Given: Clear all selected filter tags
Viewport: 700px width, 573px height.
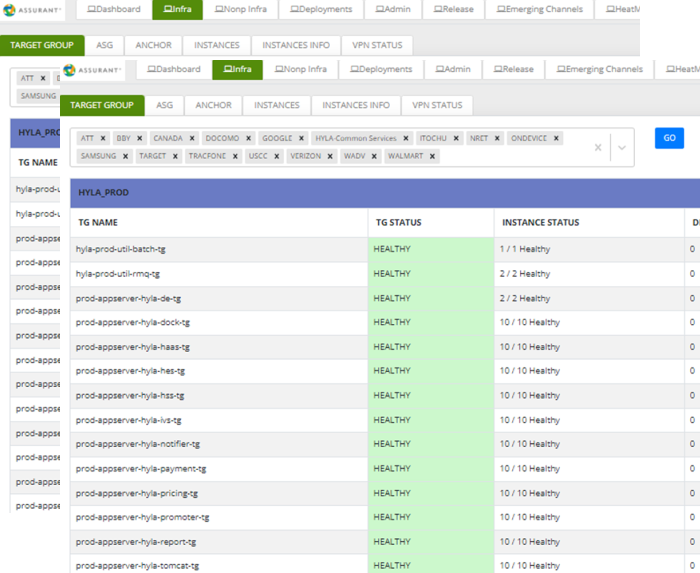Looking at the screenshot, I should (598, 147).
